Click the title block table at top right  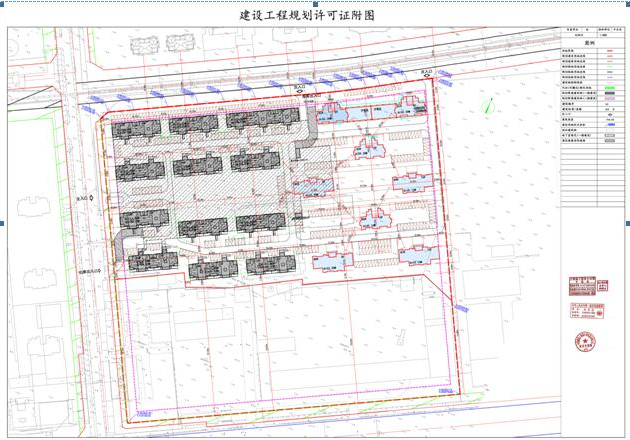tap(590, 34)
